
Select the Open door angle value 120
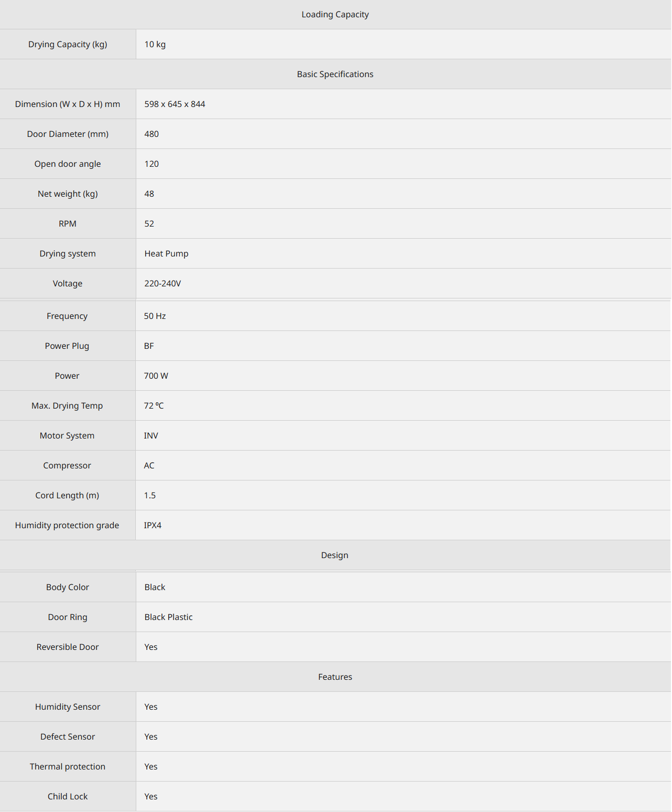(x=151, y=164)
